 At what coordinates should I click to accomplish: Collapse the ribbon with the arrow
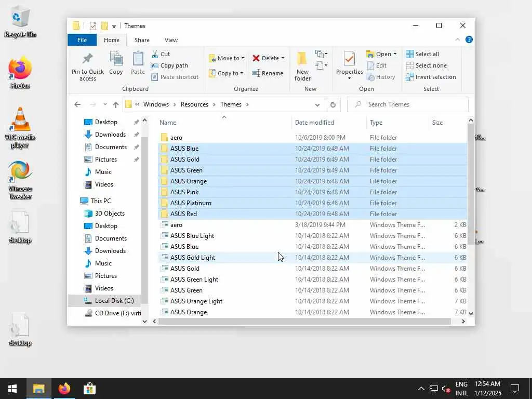457,39
